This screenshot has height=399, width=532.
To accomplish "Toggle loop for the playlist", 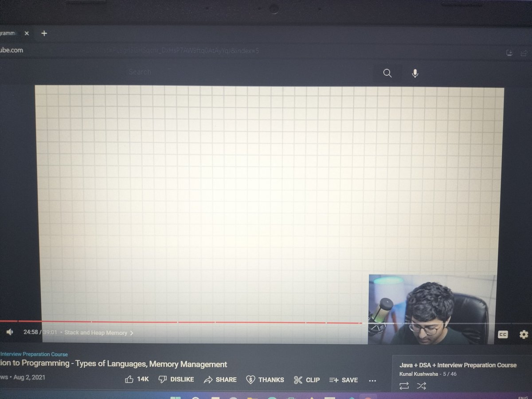I will [404, 386].
